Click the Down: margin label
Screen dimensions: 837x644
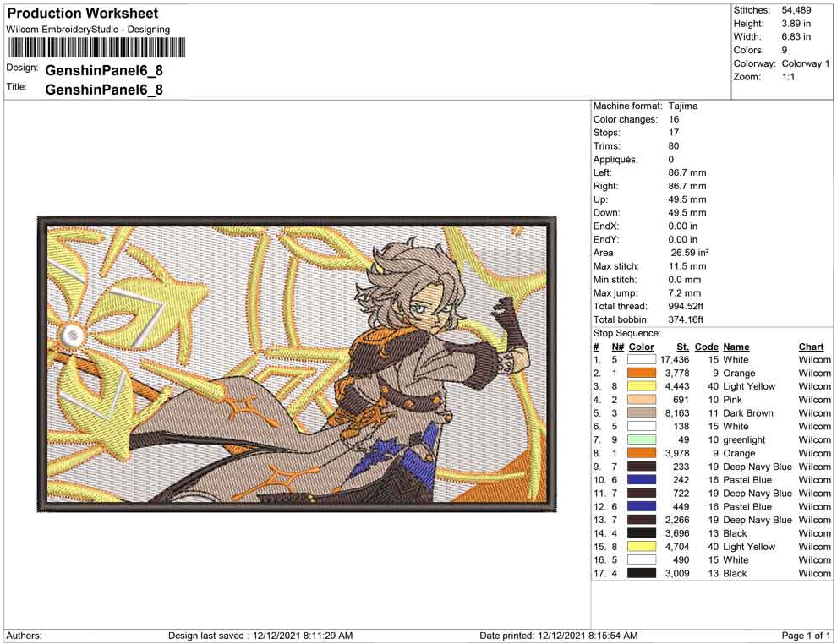[x=607, y=213]
